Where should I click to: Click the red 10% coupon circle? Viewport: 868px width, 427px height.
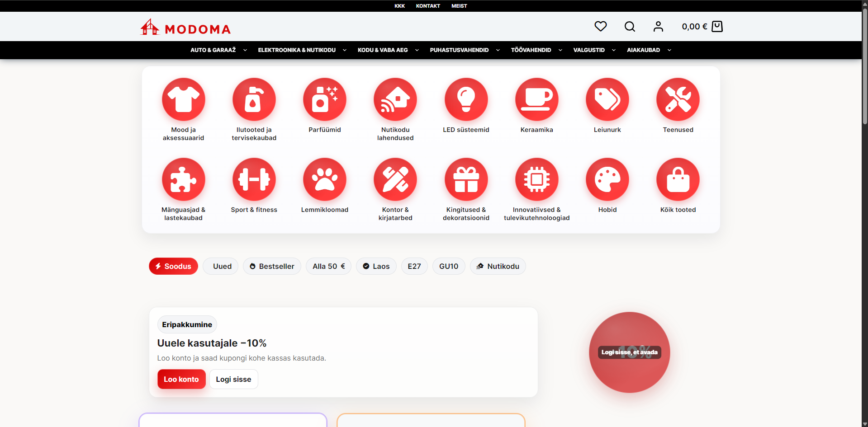pos(629,352)
